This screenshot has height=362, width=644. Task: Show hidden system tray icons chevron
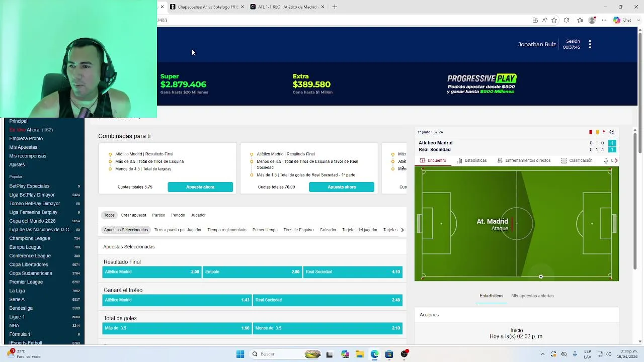(542, 354)
